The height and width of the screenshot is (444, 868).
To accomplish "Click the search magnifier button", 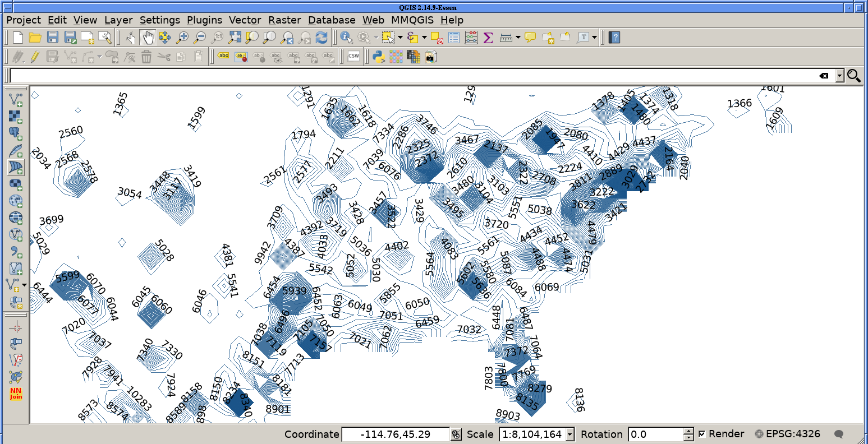I will [854, 76].
